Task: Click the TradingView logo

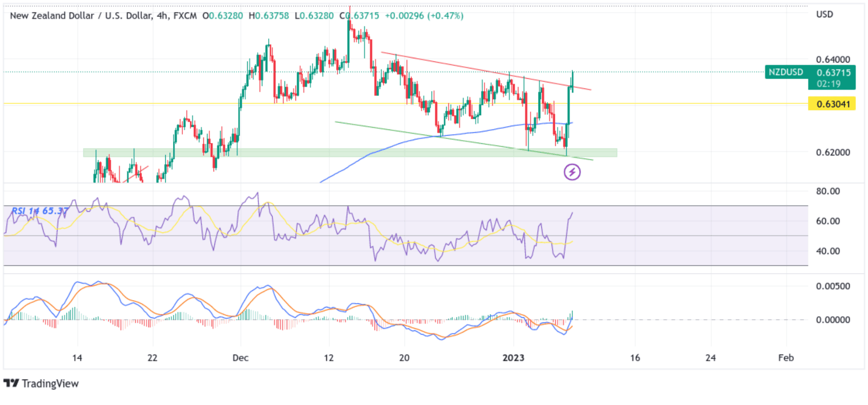Action: point(41,384)
